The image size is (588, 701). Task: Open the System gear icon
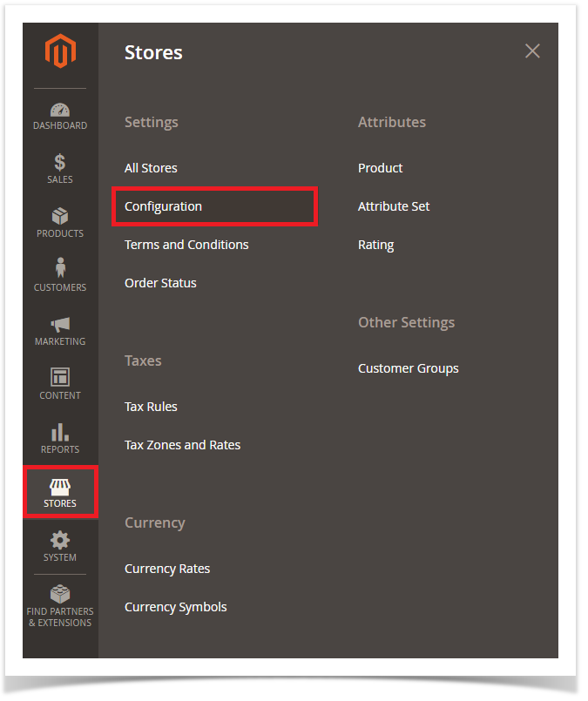click(60, 540)
